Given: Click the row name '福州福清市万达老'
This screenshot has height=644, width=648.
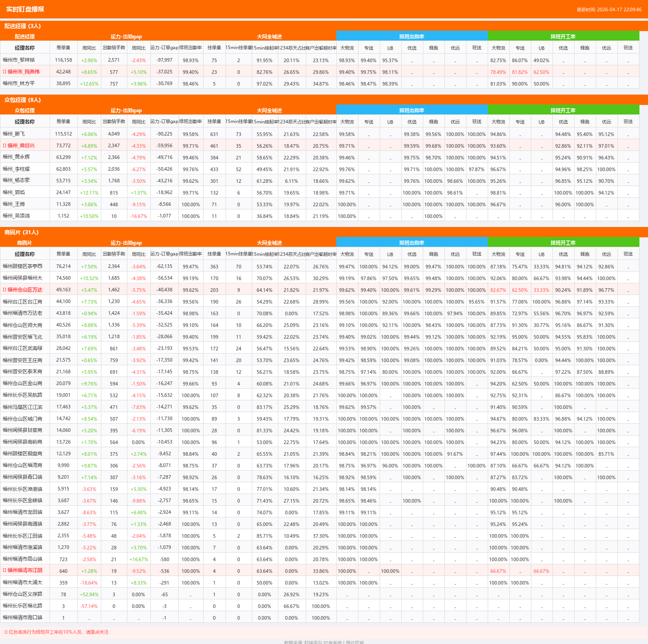Looking at the screenshot, I should 23,313.
